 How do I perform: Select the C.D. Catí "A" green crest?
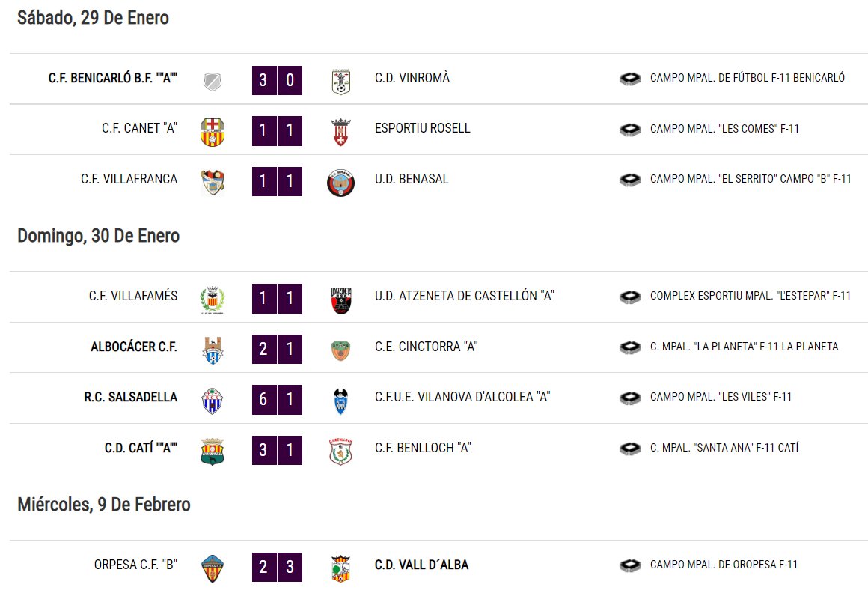click(x=213, y=451)
